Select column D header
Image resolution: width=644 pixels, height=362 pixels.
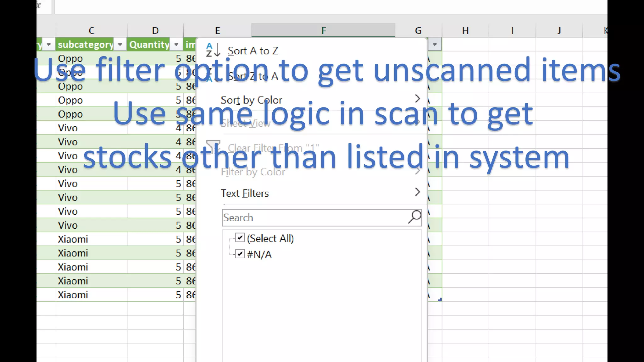click(155, 30)
